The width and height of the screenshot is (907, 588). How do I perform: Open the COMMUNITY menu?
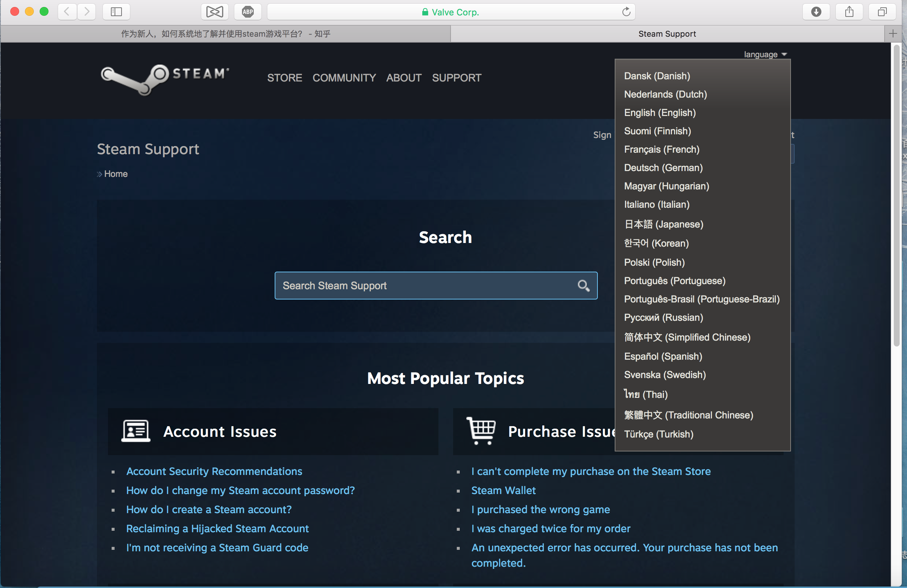(344, 78)
